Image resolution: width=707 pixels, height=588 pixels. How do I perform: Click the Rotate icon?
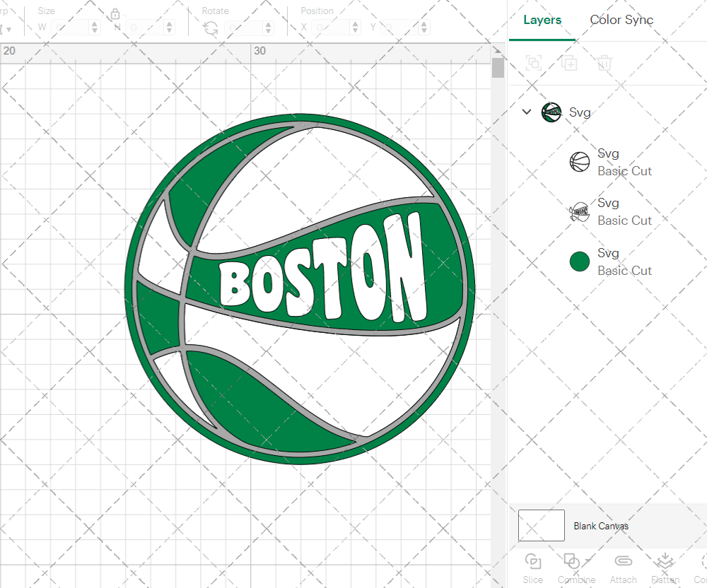pos(211,28)
